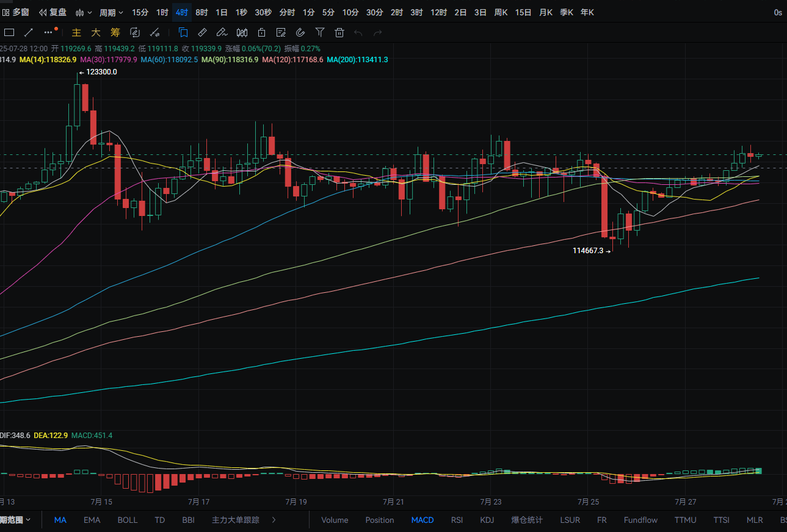The image size is (787, 532).
Task: Select the rectangle drawing tool
Action: 9,32
